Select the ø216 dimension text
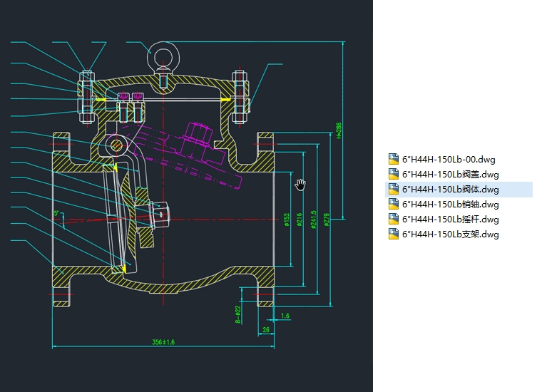 coord(300,221)
